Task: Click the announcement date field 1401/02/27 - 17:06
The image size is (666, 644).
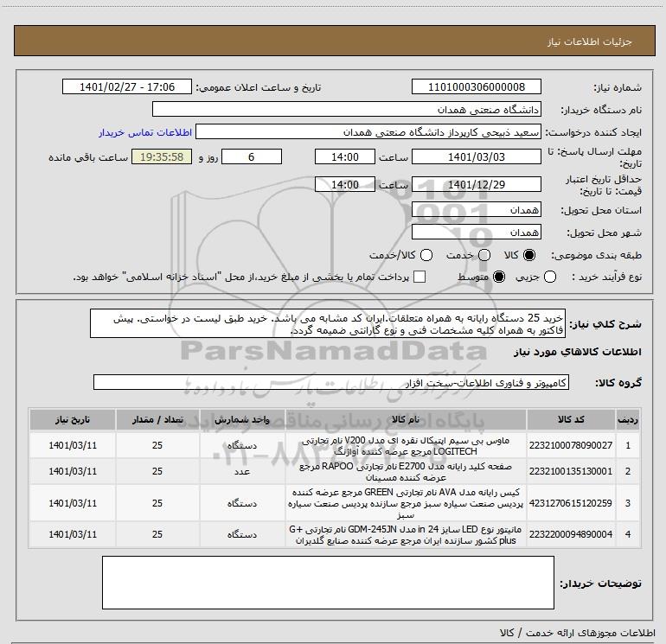Action: 127,86
